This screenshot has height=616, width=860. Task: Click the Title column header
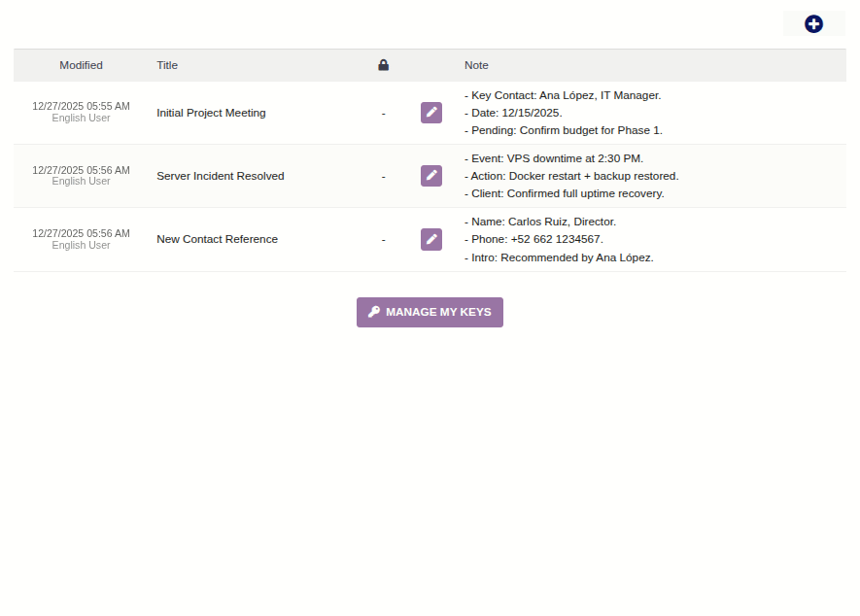pyautogui.click(x=167, y=65)
